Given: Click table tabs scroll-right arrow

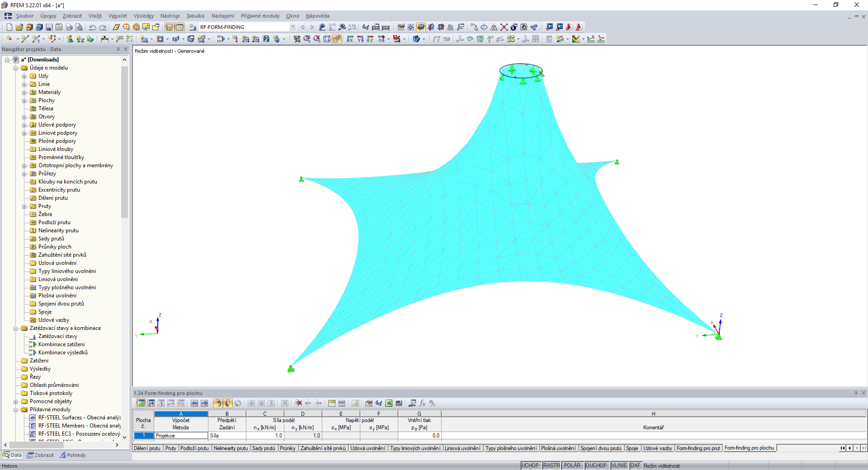Looking at the screenshot, I should (857, 448).
